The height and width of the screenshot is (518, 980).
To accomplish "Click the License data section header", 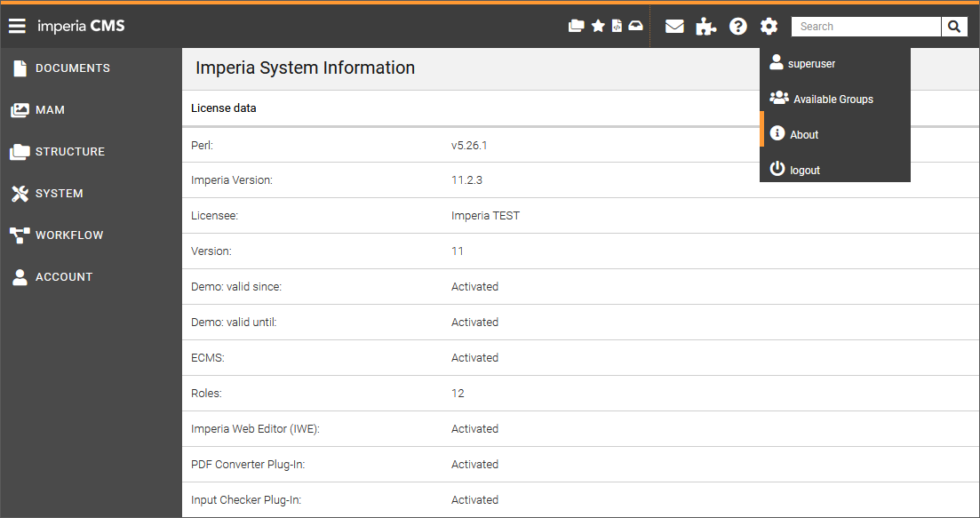I will (224, 108).
